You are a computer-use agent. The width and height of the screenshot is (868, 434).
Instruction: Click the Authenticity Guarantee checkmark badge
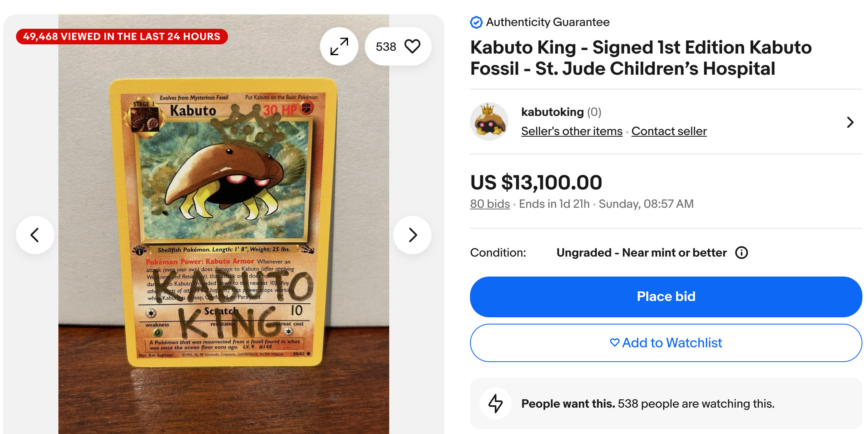click(x=476, y=22)
